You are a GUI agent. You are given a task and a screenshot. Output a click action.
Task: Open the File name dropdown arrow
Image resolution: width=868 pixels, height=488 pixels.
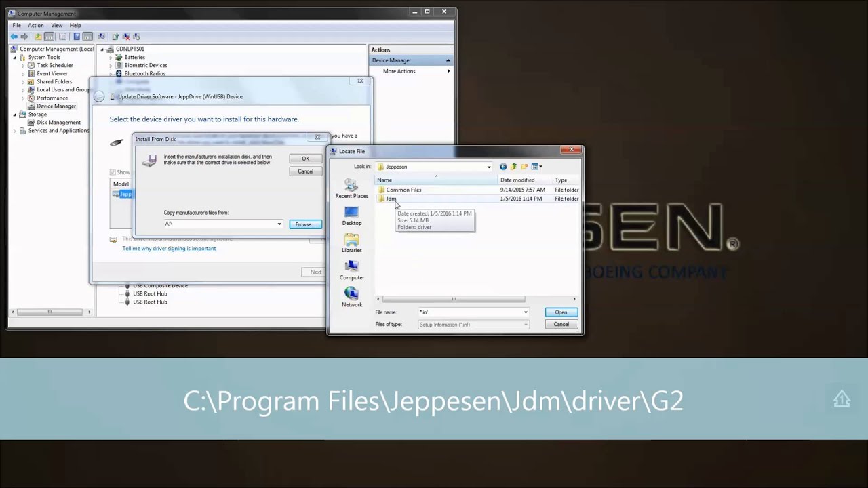pos(525,312)
